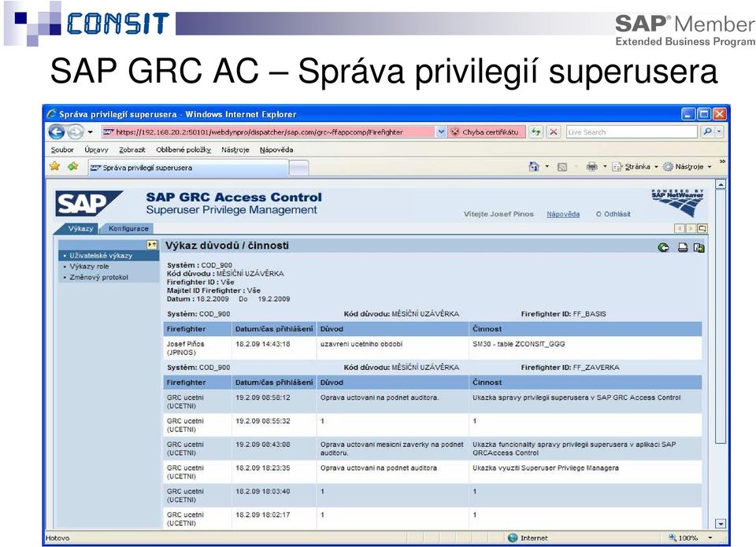The image size is (756, 547).
Task: Click the Print report icon
Action: (683, 248)
